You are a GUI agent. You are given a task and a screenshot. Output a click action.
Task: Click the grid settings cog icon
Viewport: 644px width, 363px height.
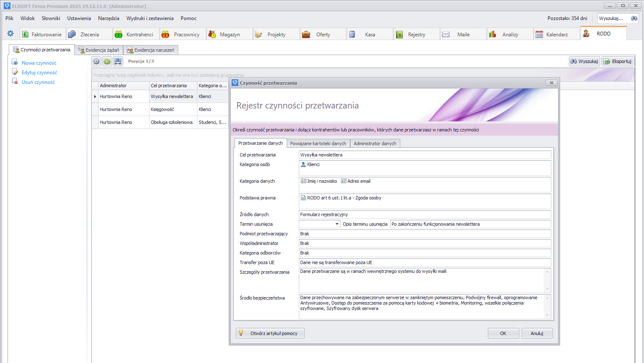(x=96, y=61)
